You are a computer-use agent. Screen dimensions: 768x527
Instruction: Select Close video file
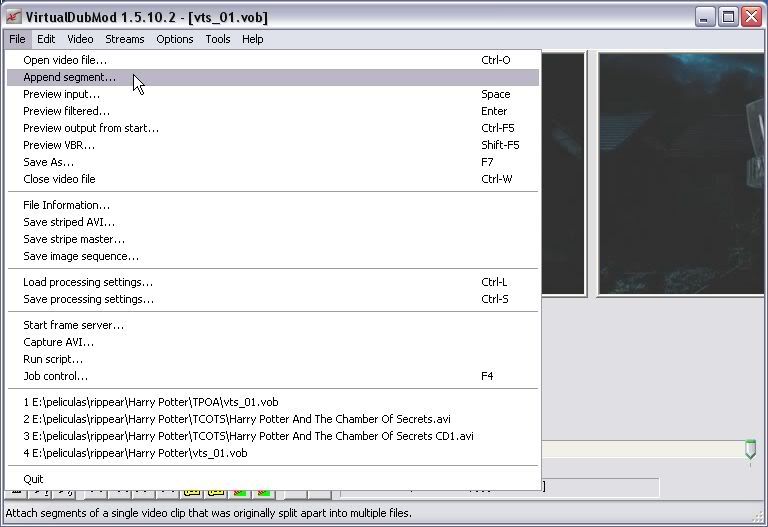click(59, 179)
